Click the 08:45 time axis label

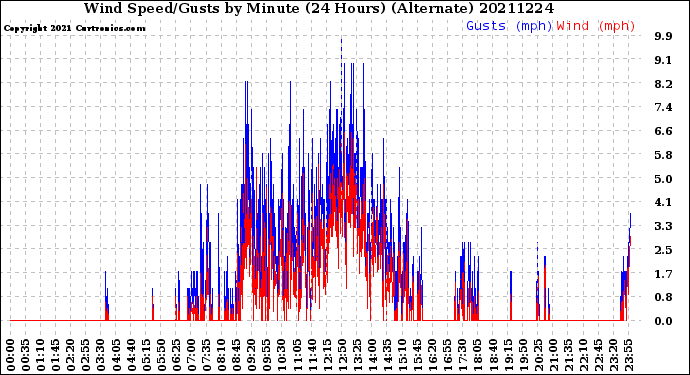(236, 355)
